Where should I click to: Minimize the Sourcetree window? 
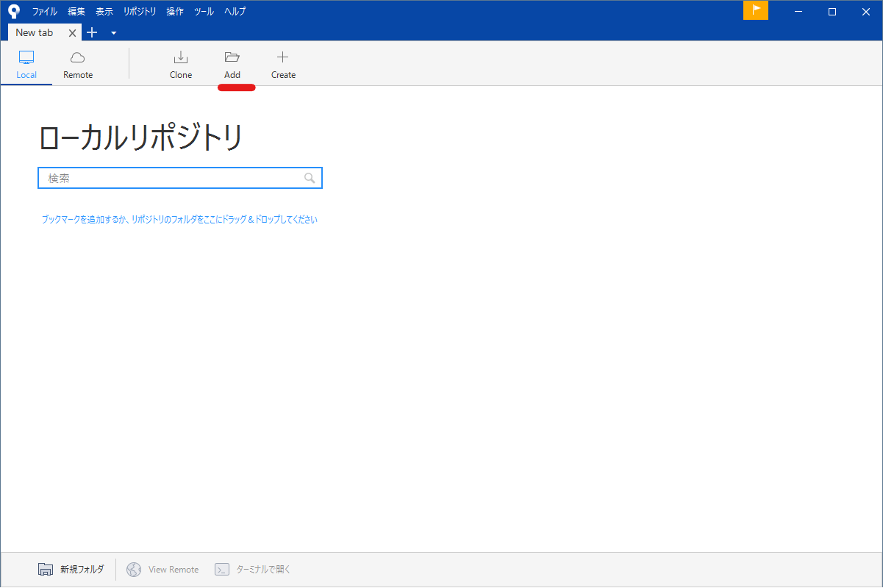click(799, 11)
